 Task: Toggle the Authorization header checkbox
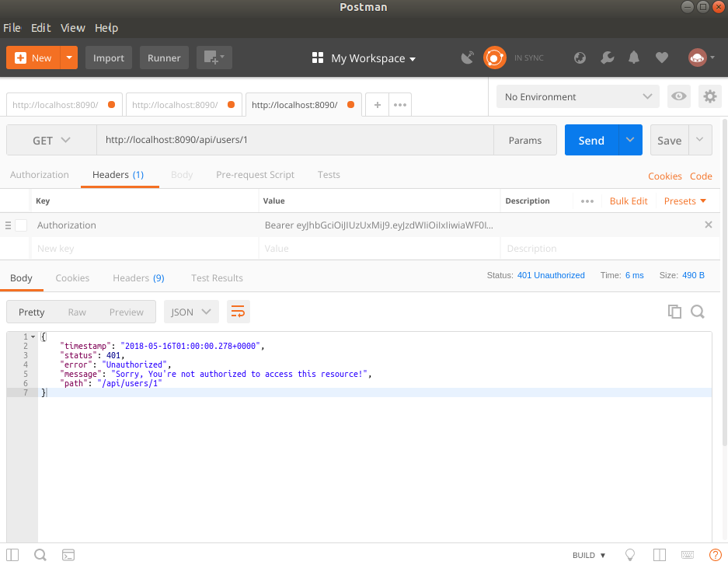point(21,225)
